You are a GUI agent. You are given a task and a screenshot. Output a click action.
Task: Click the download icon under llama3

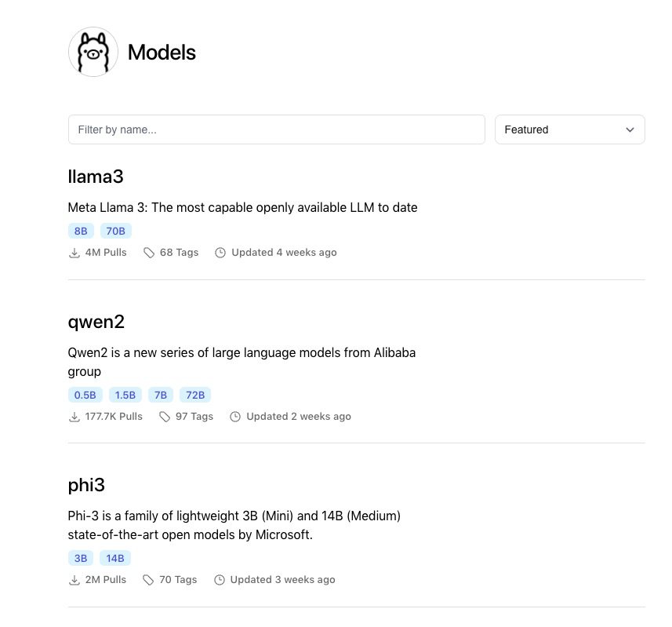(74, 253)
